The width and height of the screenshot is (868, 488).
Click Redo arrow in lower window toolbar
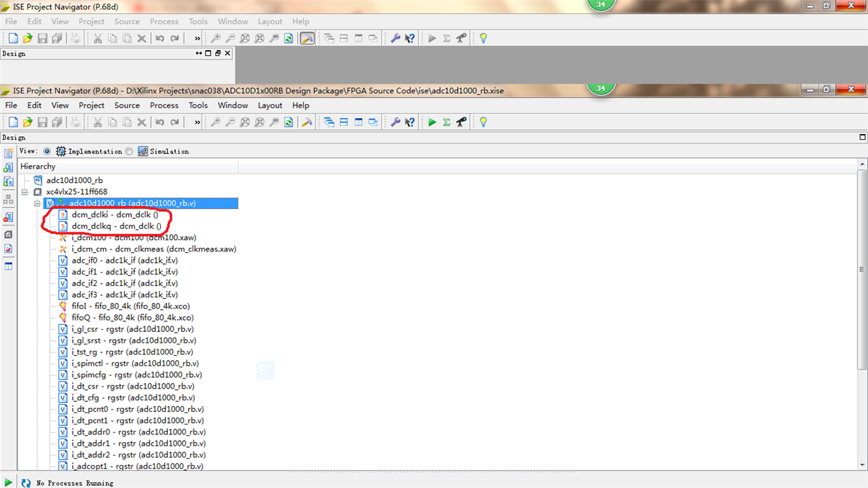coord(175,122)
